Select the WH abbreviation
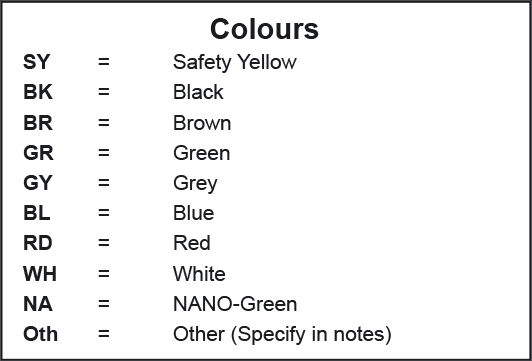Screen dimensions: 532x361 [40, 273]
